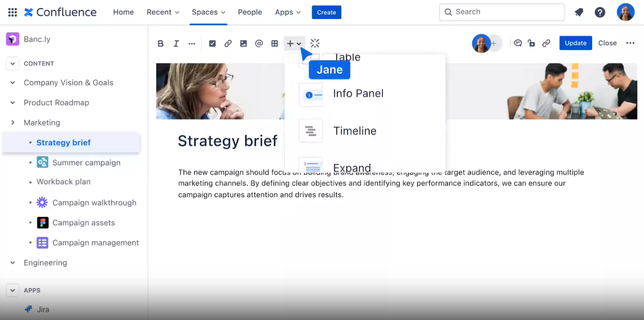
Task: Open page more actions menu
Action: pos(630,43)
